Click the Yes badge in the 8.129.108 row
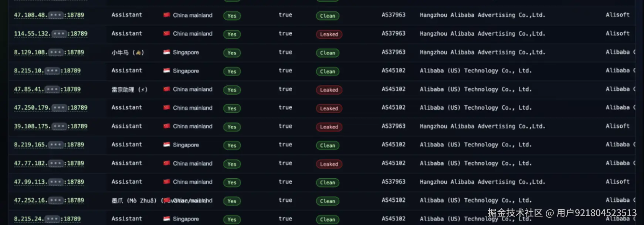This screenshot has height=225, width=644. click(232, 53)
